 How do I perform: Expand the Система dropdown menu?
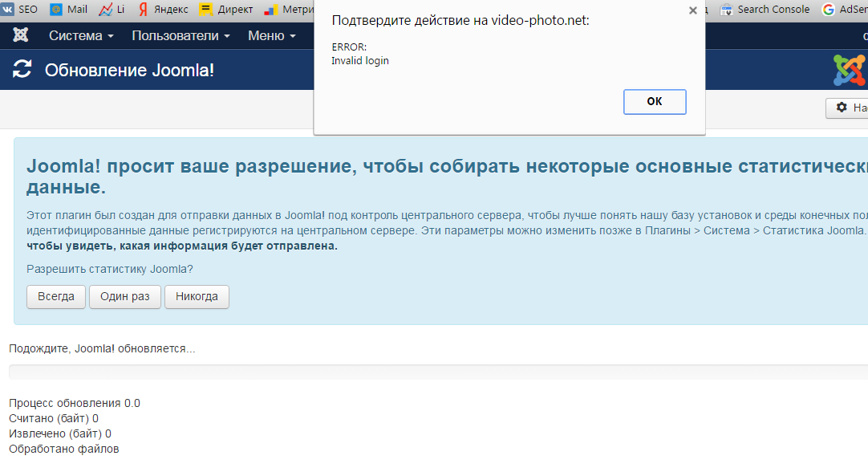click(x=81, y=36)
